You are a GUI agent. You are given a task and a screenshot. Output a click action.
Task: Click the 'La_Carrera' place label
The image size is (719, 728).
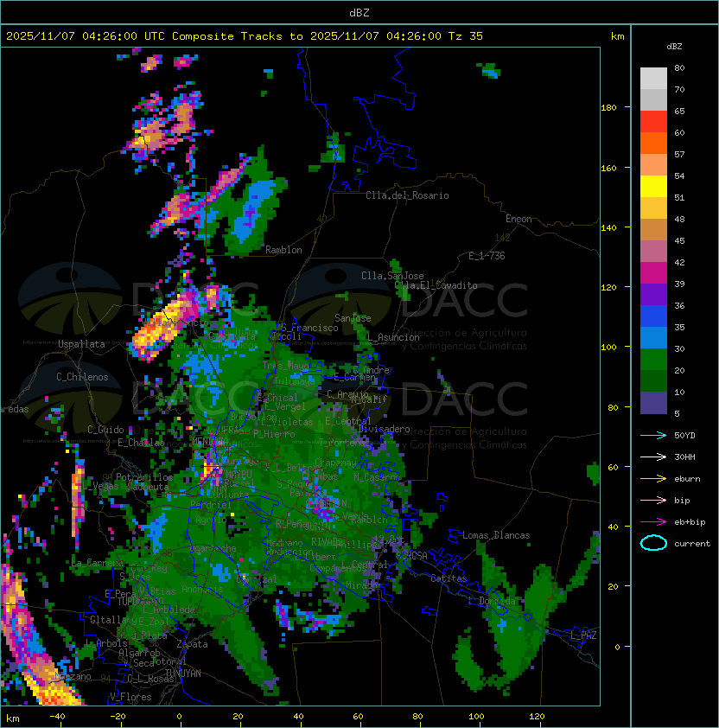[x=98, y=563]
